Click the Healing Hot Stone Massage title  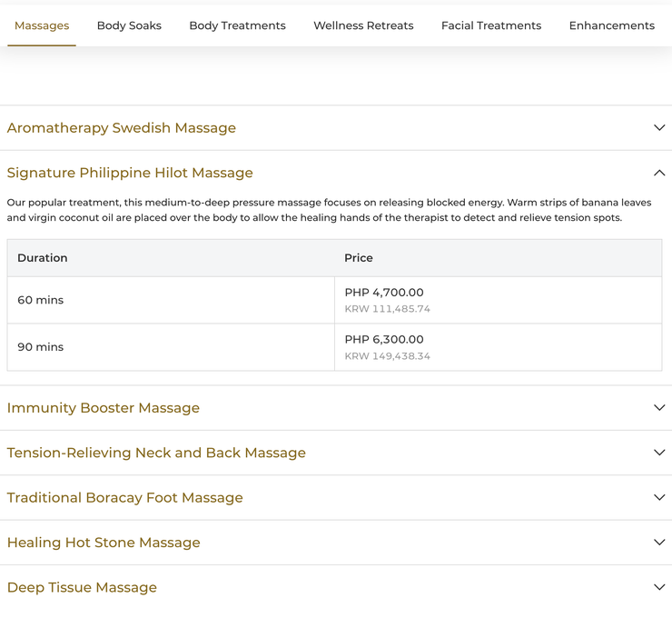tap(104, 543)
